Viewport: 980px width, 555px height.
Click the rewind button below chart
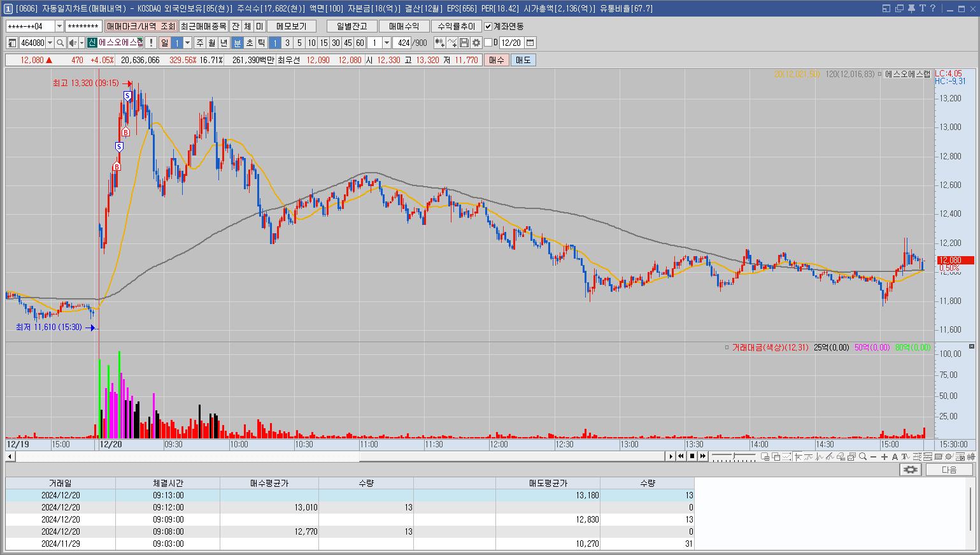681,456
